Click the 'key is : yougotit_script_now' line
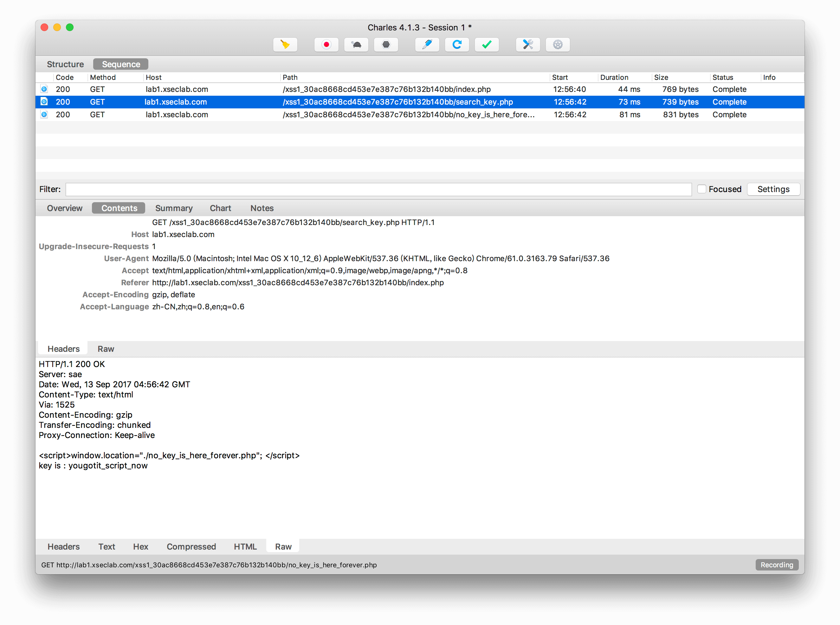 (93, 466)
